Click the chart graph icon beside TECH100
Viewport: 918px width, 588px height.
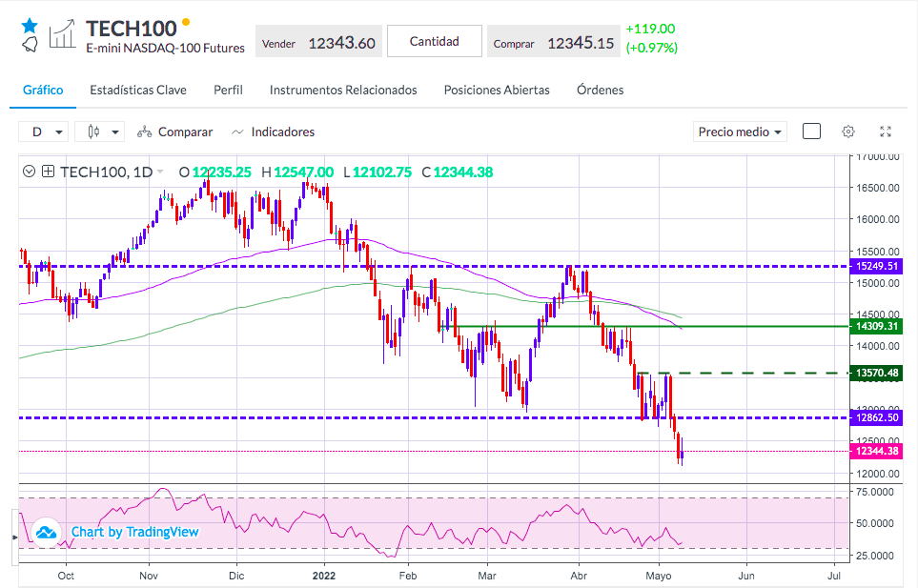click(62, 33)
